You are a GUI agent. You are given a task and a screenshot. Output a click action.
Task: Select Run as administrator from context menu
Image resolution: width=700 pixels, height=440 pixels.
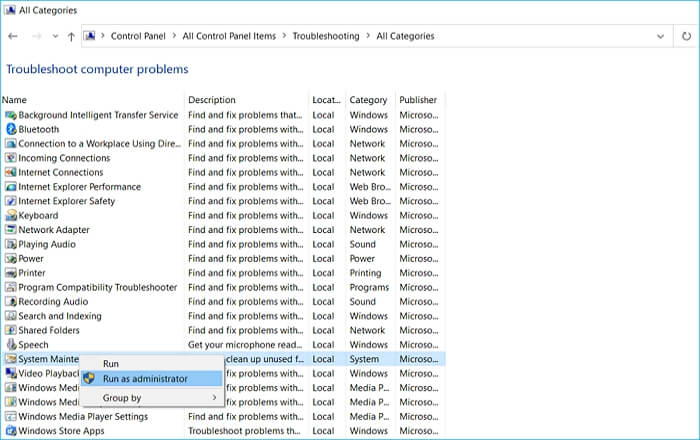tap(144, 379)
